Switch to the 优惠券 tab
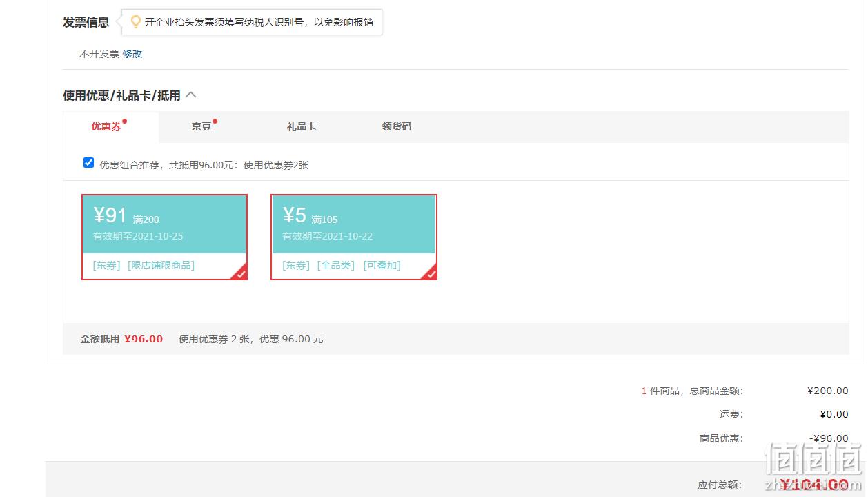The width and height of the screenshot is (868, 497). coord(106,126)
